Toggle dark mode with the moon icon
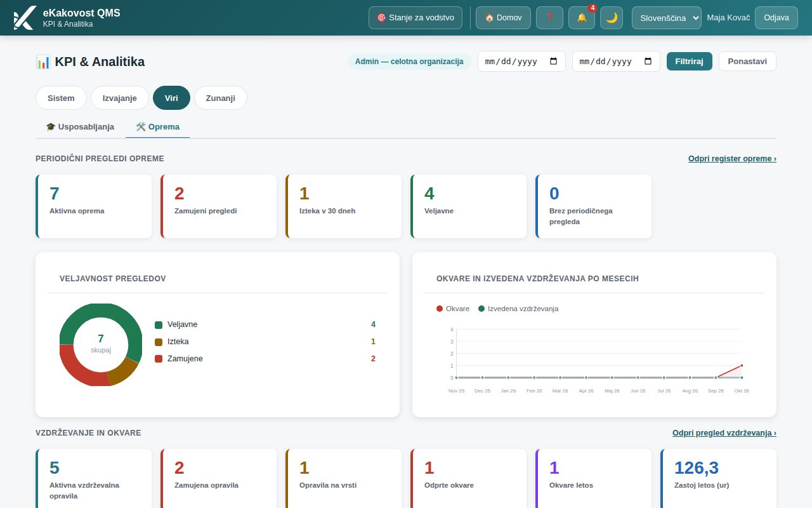This screenshot has height=508, width=812. [612, 18]
